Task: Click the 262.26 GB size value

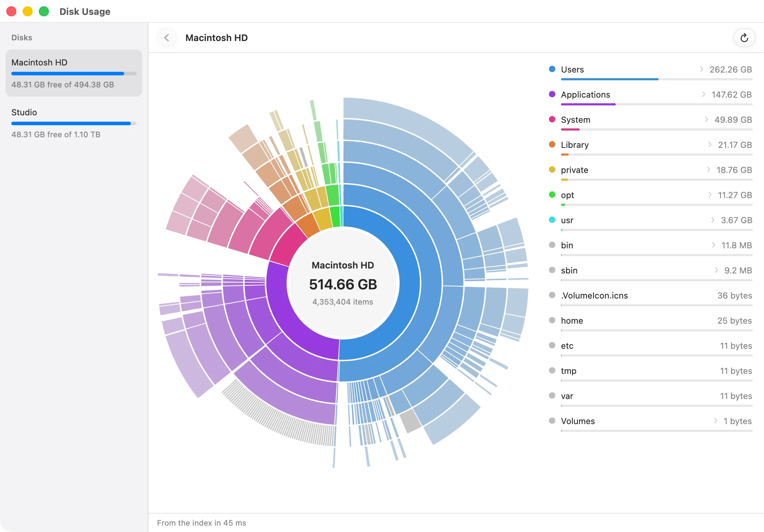Action: pos(731,70)
